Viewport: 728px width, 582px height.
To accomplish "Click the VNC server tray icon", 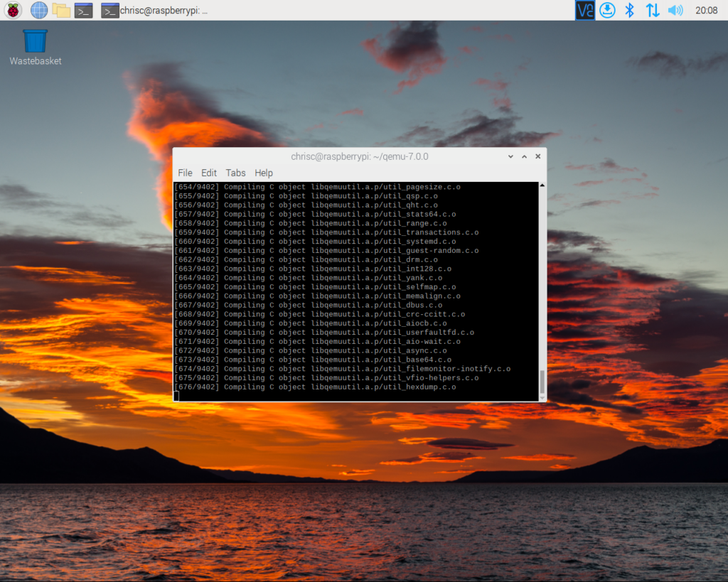I will click(584, 10).
